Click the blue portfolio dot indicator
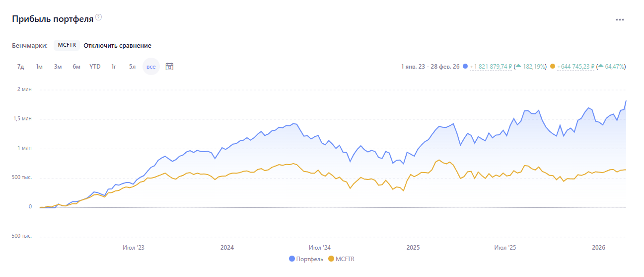This screenshot has height=277, width=644. tap(465, 66)
